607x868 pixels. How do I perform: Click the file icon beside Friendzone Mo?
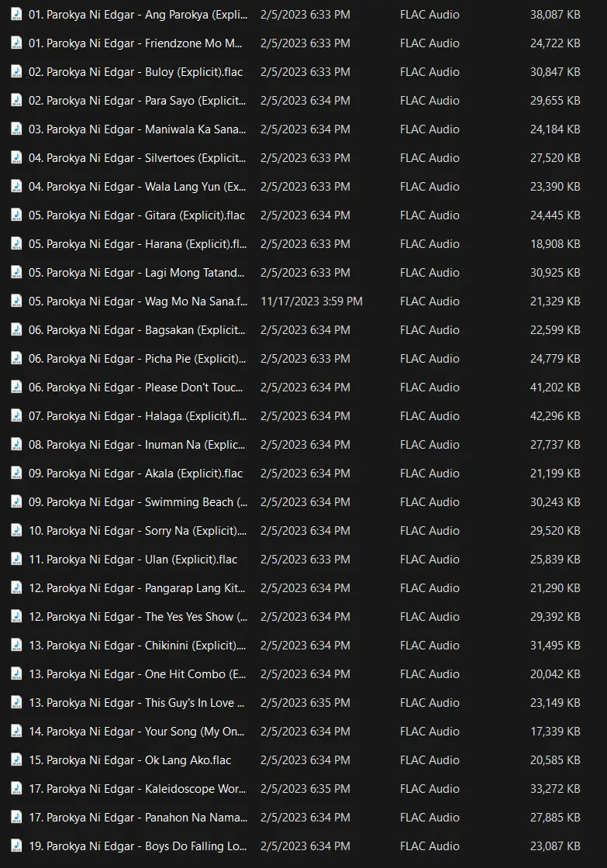(16, 43)
